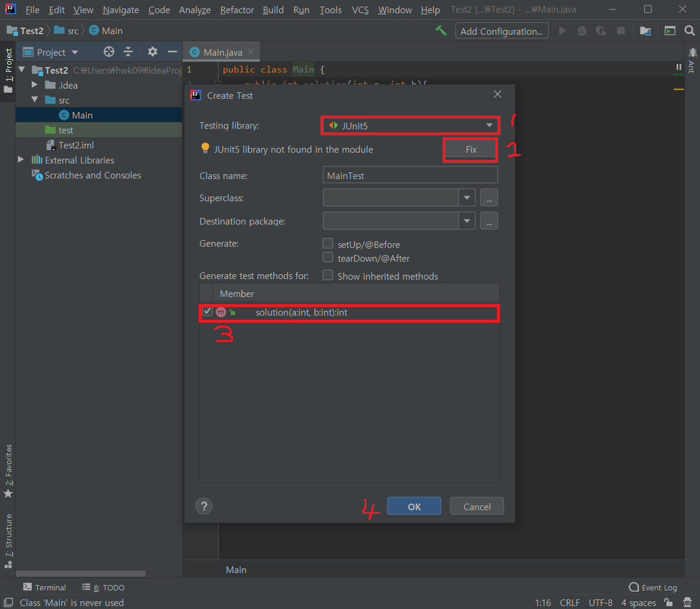700x609 pixels.
Task: Open the Terminal tool window
Action: (x=45, y=587)
